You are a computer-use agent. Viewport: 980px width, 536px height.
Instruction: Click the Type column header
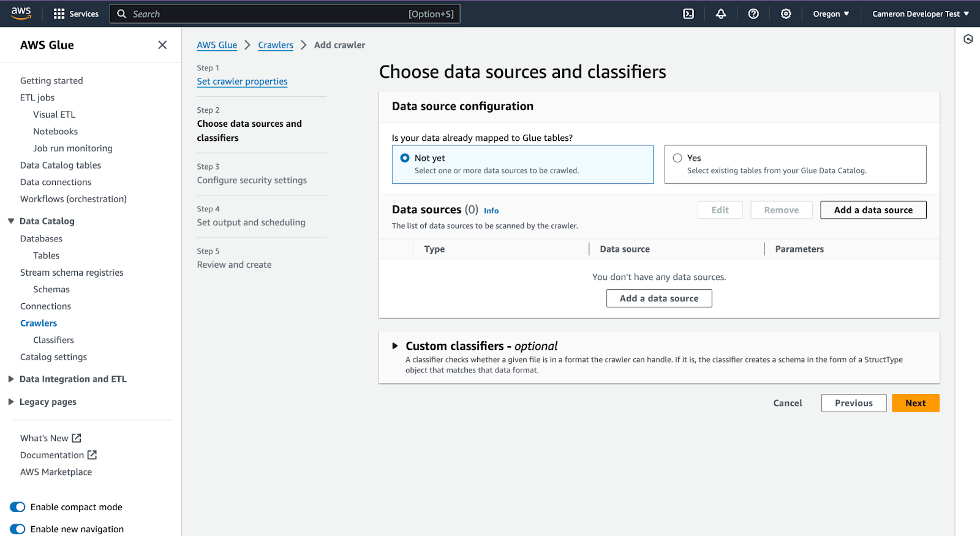click(x=434, y=249)
